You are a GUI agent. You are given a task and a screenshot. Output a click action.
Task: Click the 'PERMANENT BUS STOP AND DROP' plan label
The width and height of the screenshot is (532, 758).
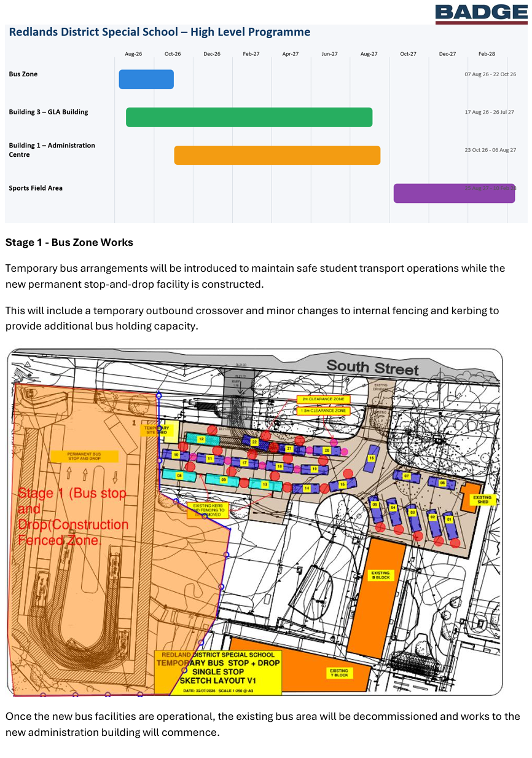click(x=84, y=456)
